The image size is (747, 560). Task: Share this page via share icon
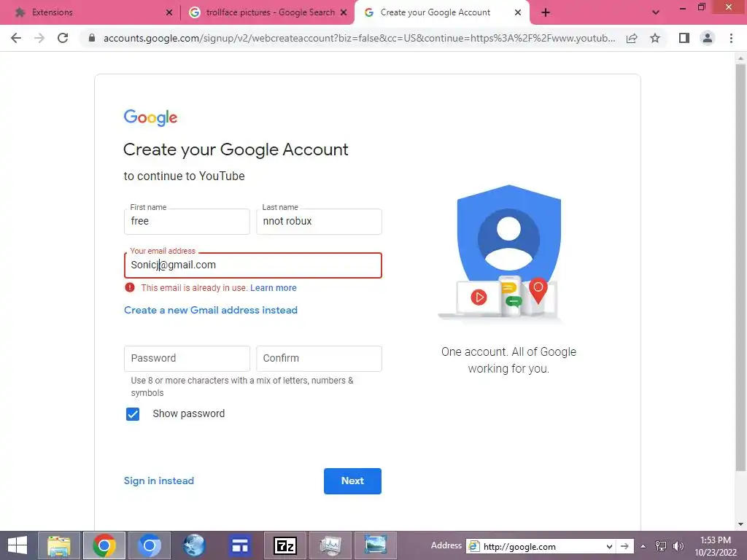632,38
